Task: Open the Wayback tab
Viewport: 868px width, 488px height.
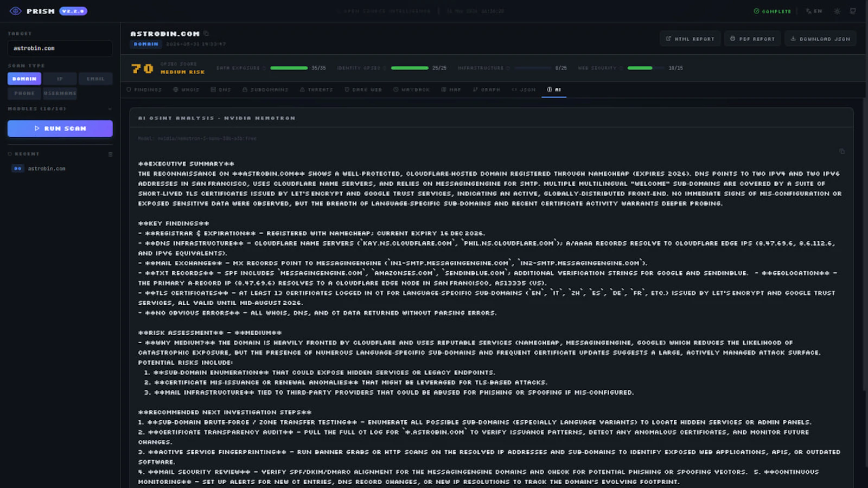Action: (x=411, y=89)
